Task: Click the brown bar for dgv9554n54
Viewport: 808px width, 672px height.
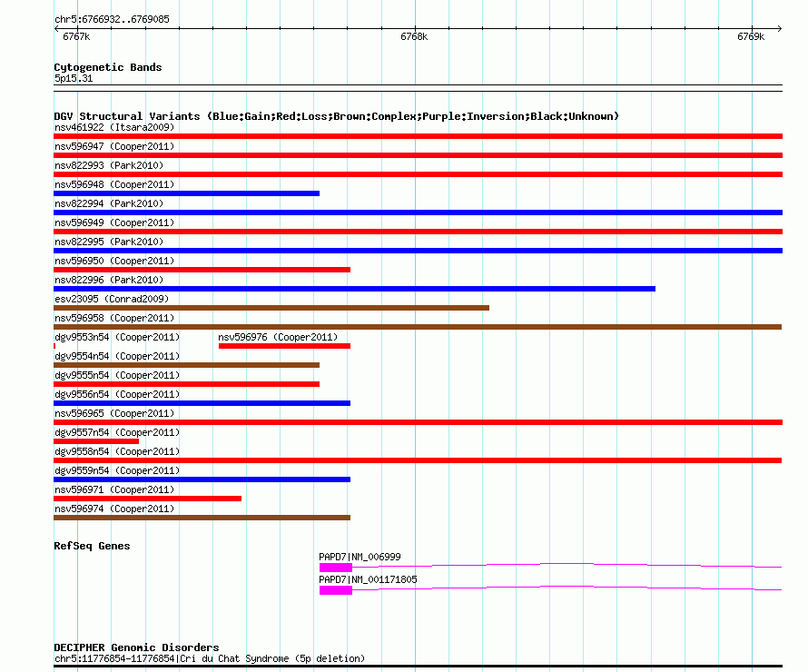Action: click(x=186, y=365)
